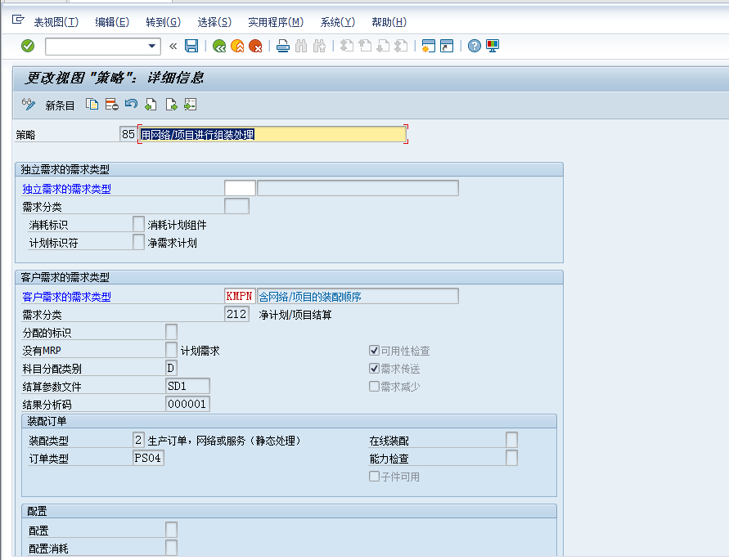This screenshot has width=729, height=560.
Task: Collapse the toolbar with the « chevron
Action: [172, 47]
